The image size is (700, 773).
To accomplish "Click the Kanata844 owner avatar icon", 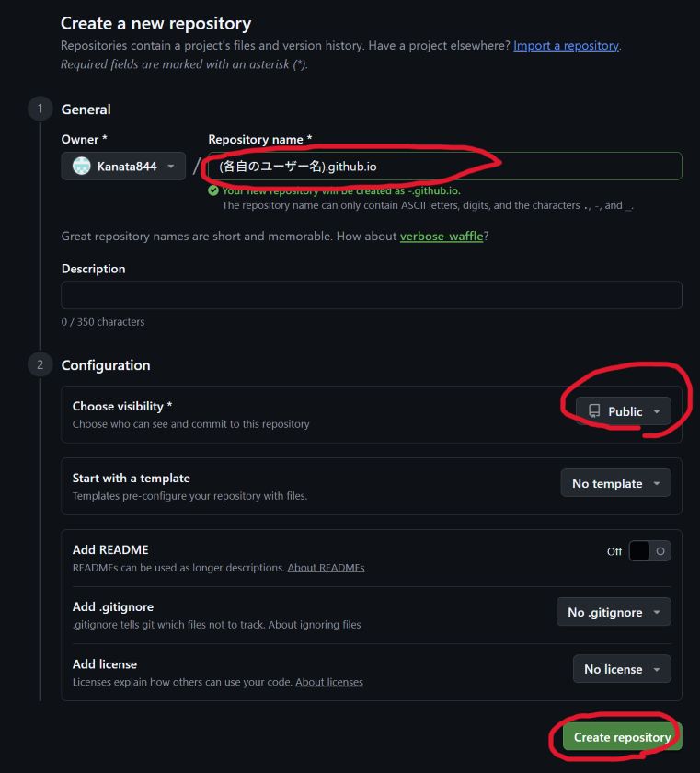I will coord(82,167).
